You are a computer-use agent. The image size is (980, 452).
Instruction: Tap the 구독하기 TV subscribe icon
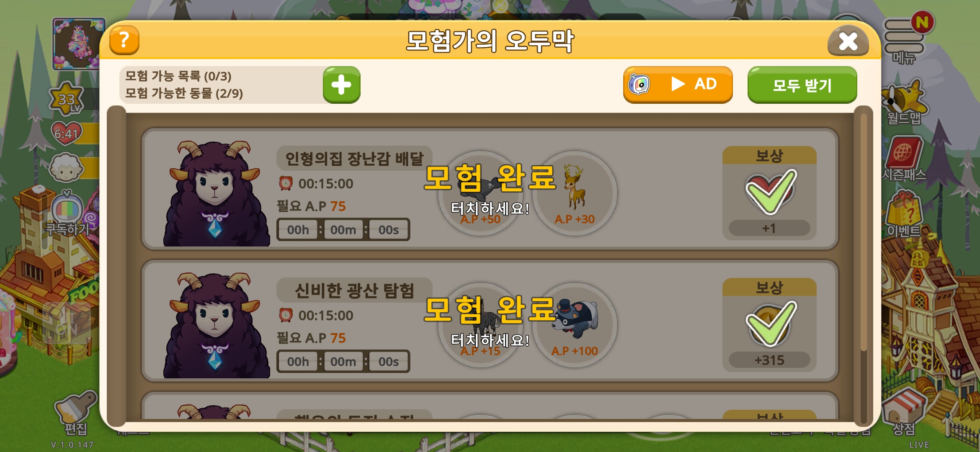click(67, 213)
